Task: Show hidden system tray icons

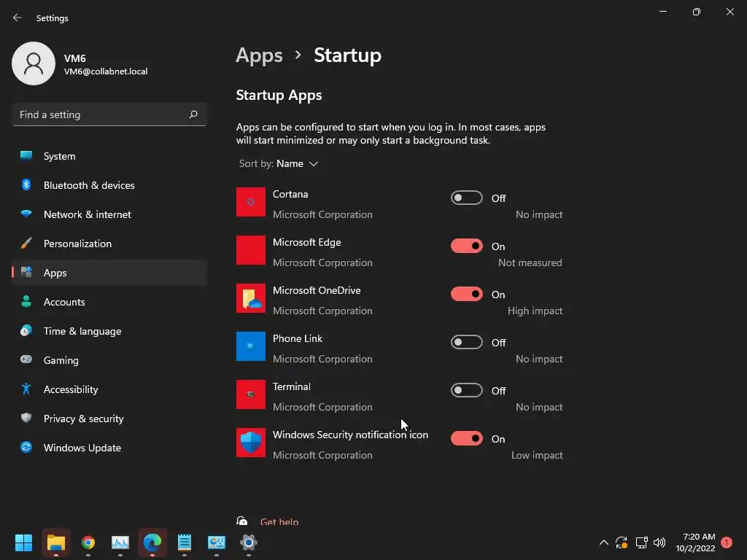Action: 603,542
